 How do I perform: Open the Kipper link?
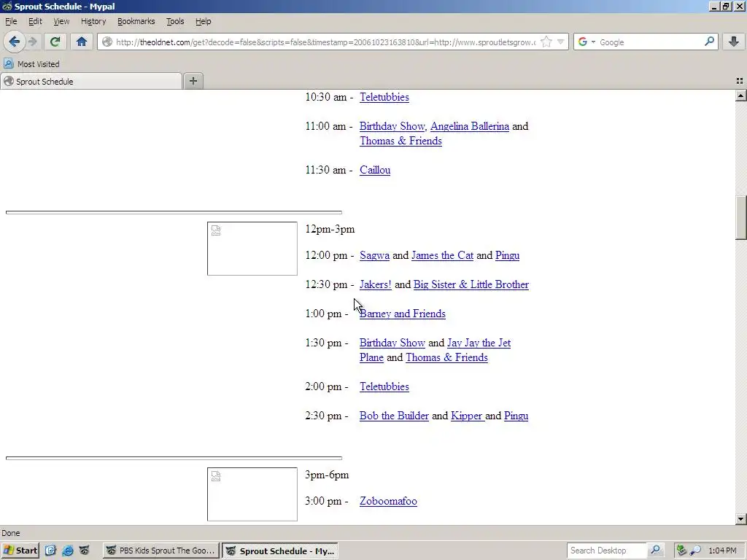467,416
